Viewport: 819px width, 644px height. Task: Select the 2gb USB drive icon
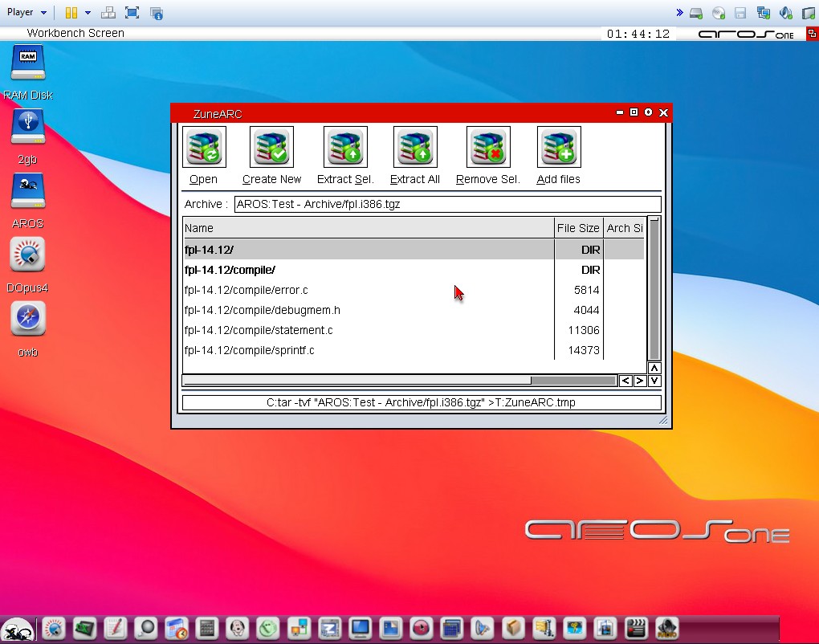click(28, 128)
